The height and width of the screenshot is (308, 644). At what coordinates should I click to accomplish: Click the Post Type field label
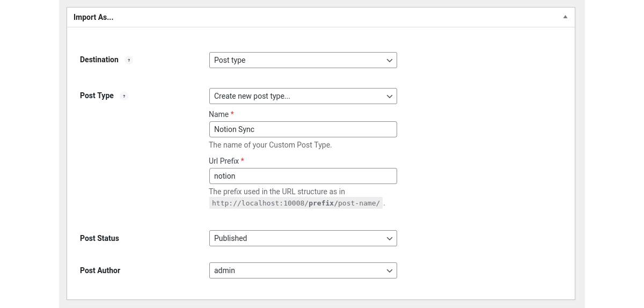tap(97, 96)
